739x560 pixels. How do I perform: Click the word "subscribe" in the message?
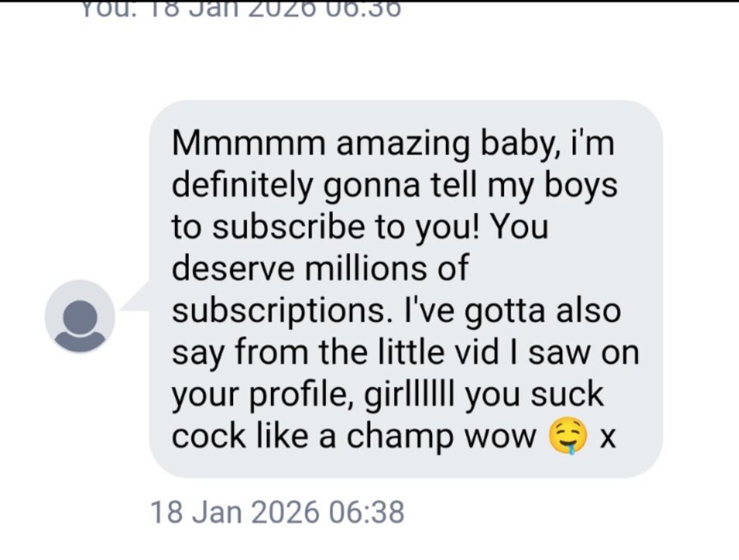(288, 227)
